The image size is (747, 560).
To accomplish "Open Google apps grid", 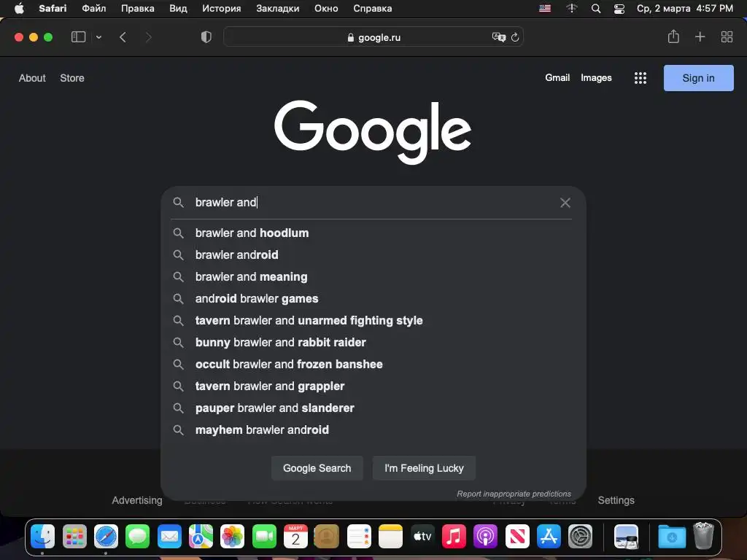I will point(640,78).
